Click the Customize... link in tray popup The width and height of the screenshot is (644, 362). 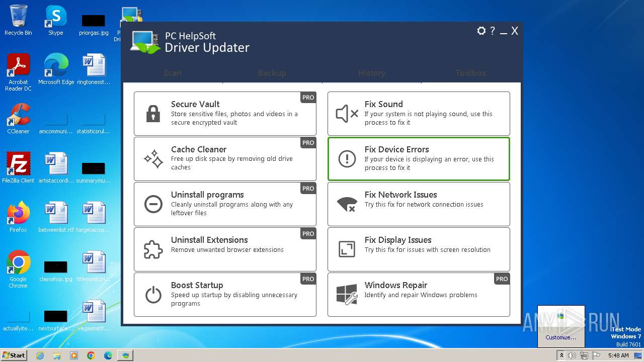click(x=561, y=337)
